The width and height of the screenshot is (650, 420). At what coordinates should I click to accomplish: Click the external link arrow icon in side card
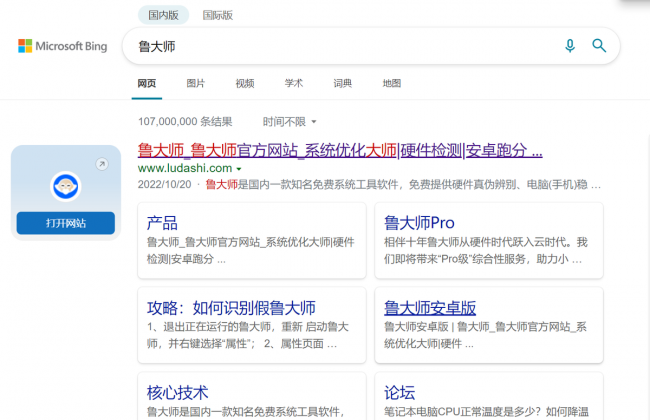(x=102, y=164)
